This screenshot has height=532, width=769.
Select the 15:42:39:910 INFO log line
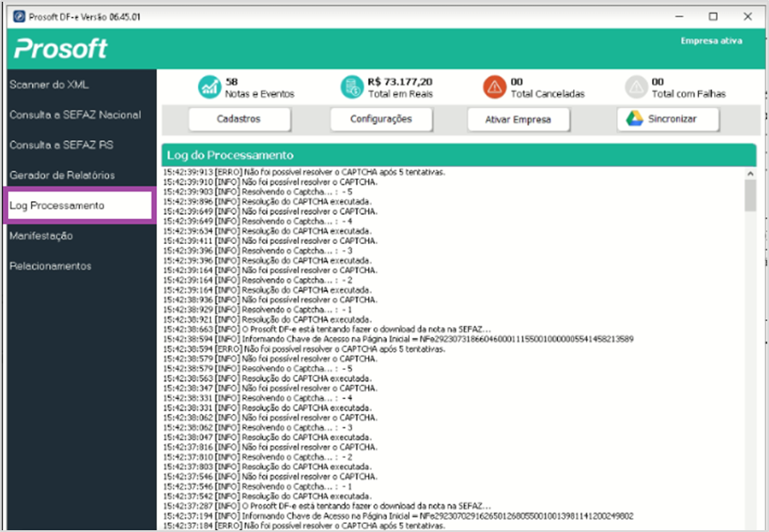pos(271,182)
